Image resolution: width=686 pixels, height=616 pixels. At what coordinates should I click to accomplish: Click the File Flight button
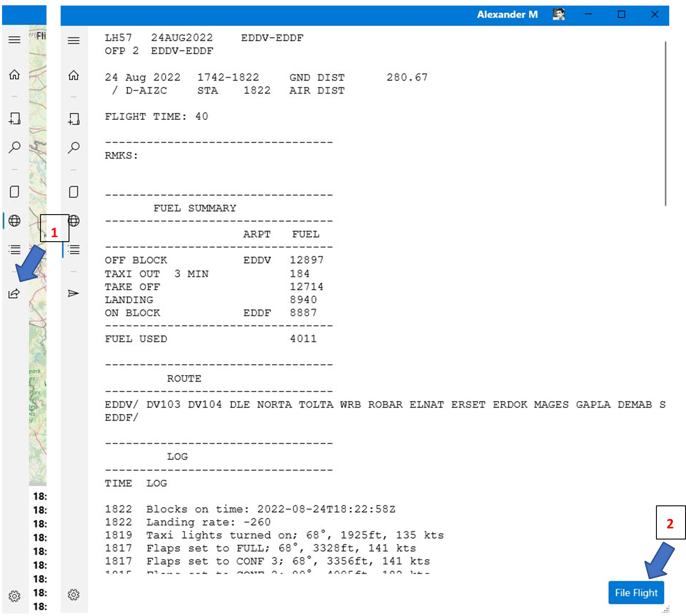pos(636,593)
